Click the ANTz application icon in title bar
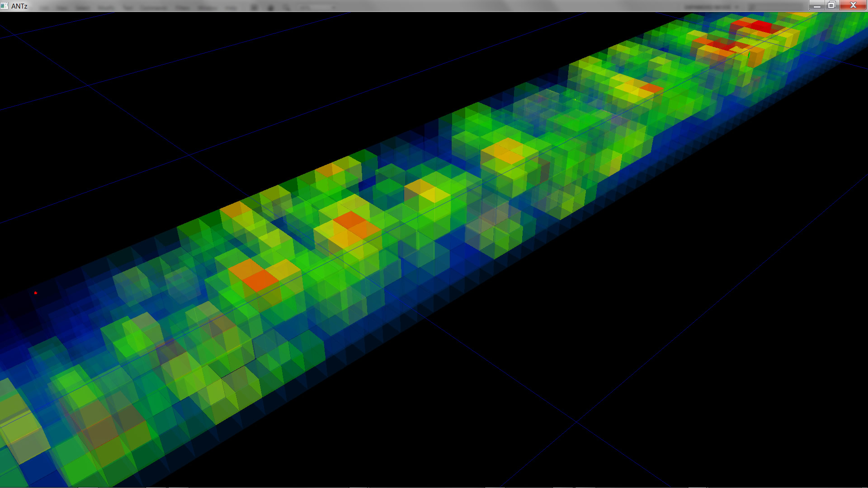 point(5,6)
